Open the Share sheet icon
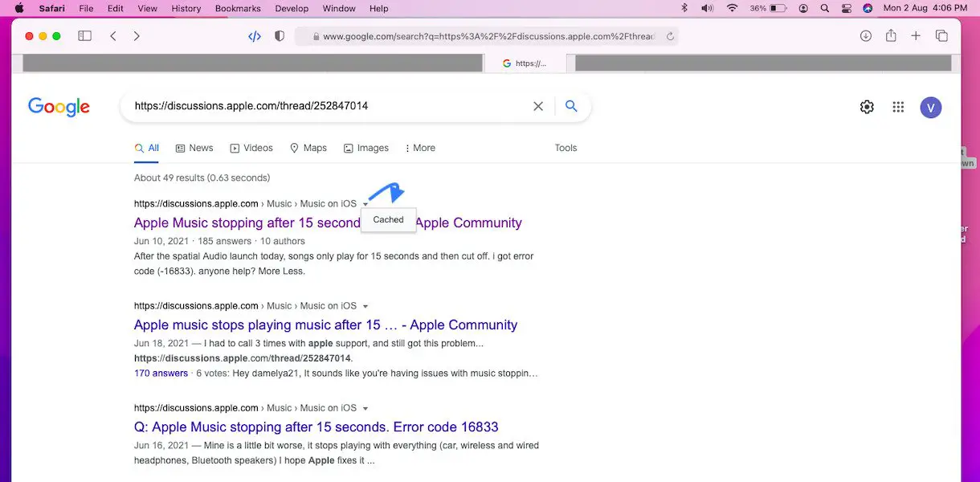Image resolution: width=980 pixels, height=482 pixels. 891,36
